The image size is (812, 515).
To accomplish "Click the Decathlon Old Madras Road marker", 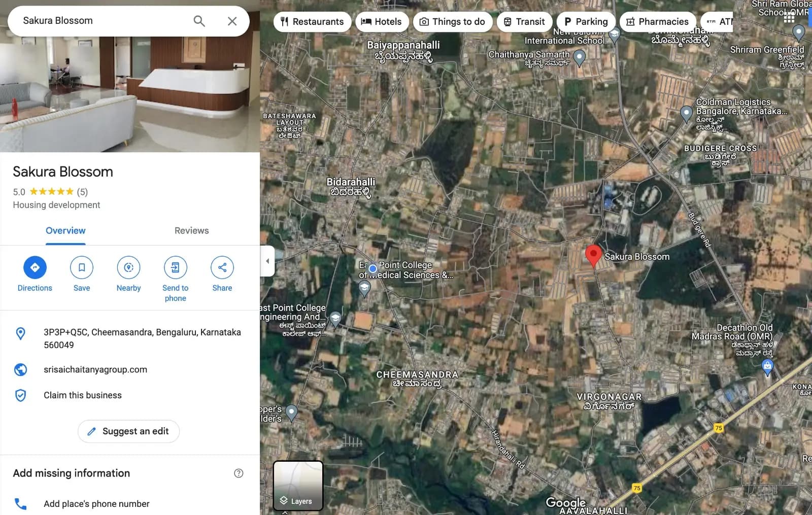I will coord(767,366).
